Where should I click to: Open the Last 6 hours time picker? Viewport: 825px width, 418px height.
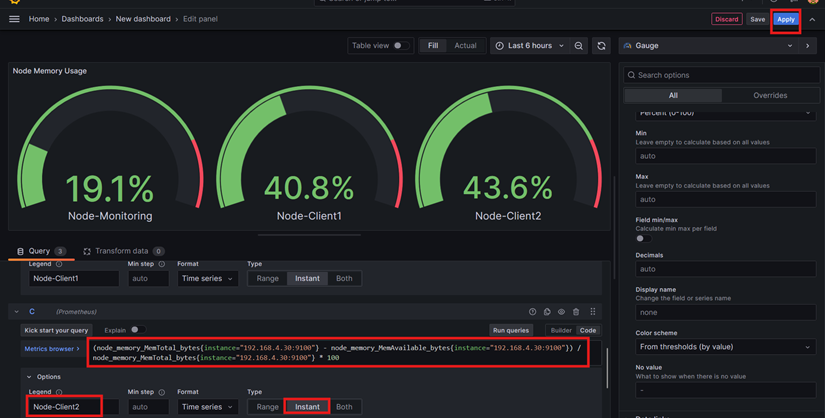point(529,46)
